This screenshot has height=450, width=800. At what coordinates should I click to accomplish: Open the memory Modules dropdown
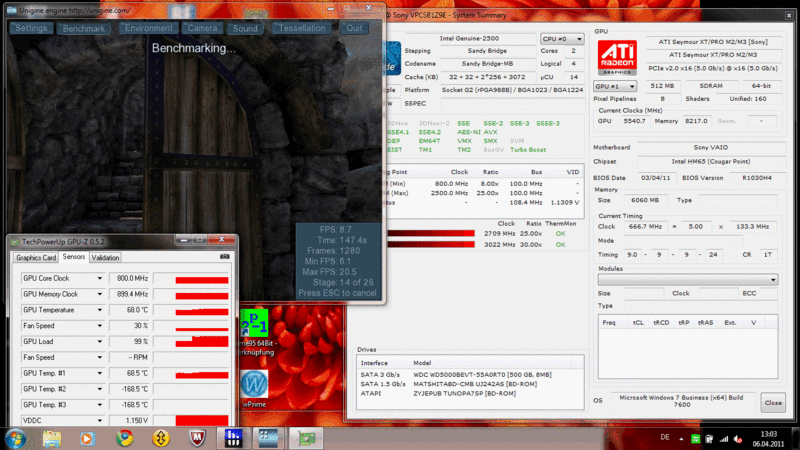688,280
